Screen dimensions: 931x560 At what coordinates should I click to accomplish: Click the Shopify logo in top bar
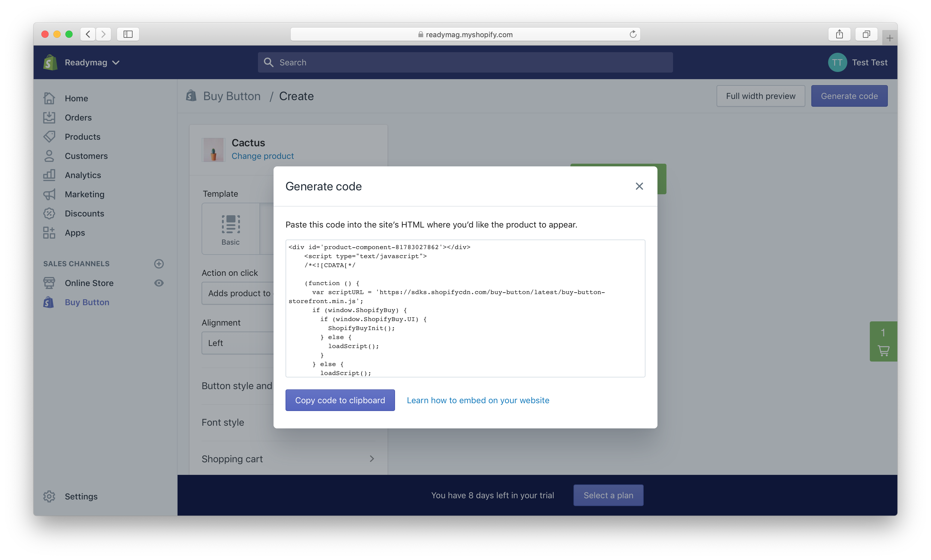coord(50,62)
